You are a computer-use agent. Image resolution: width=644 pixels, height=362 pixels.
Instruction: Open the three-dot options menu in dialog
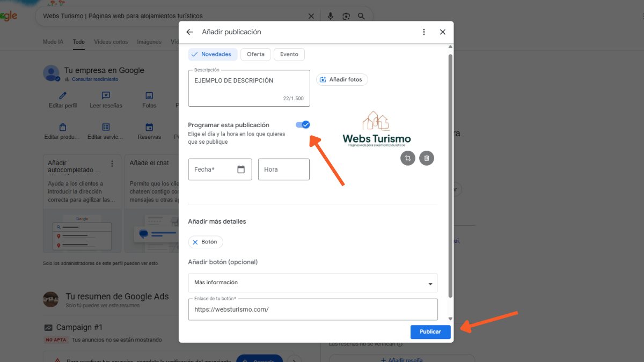(x=424, y=32)
